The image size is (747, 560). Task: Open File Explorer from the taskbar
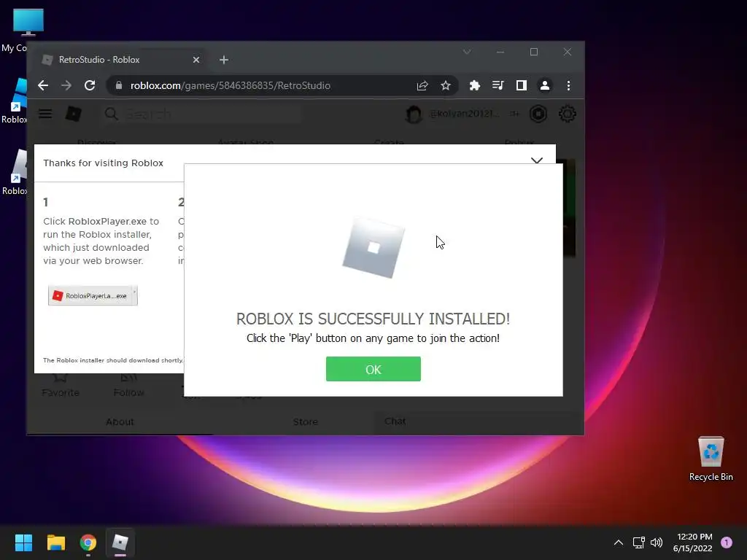click(55, 542)
